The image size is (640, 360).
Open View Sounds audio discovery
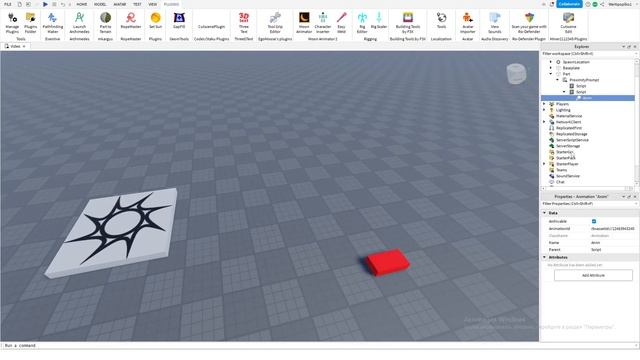click(495, 23)
